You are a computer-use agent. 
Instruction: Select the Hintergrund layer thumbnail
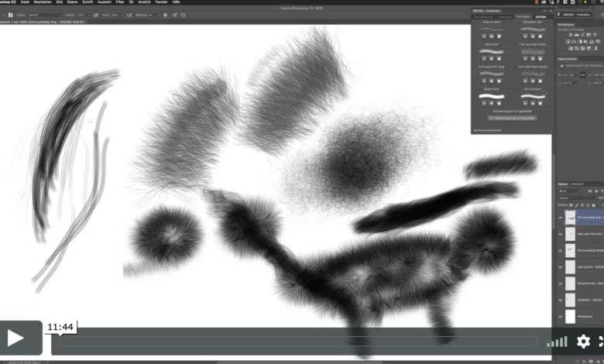[570, 317]
